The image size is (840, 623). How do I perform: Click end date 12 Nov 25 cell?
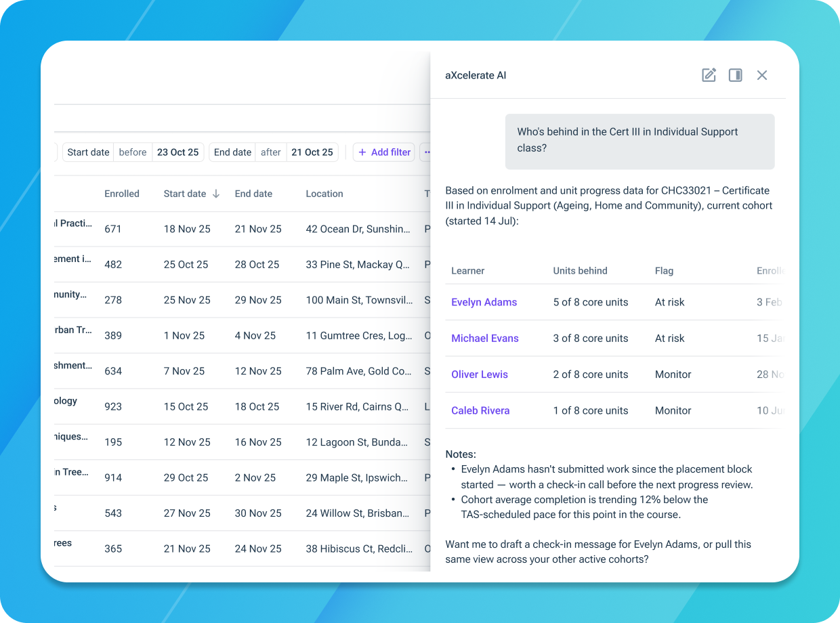258,371
